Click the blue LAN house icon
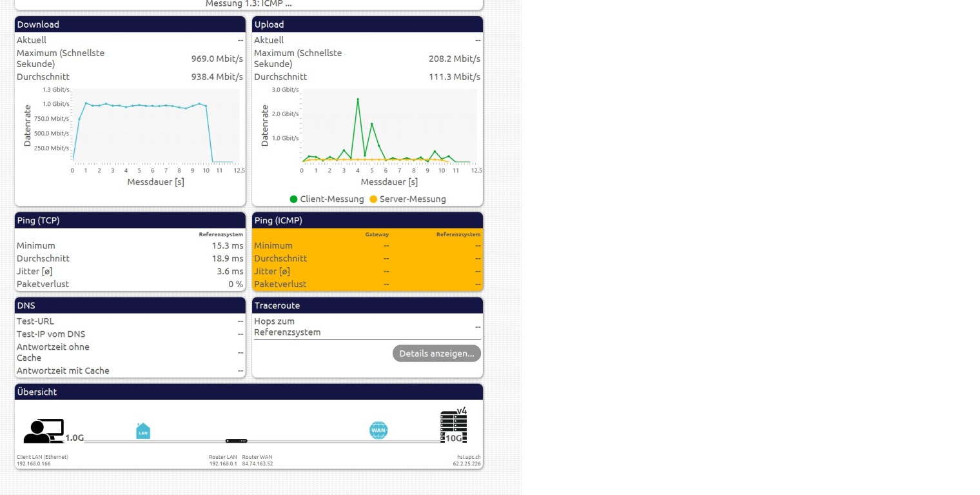The height and width of the screenshot is (495, 980). coord(143,430)
